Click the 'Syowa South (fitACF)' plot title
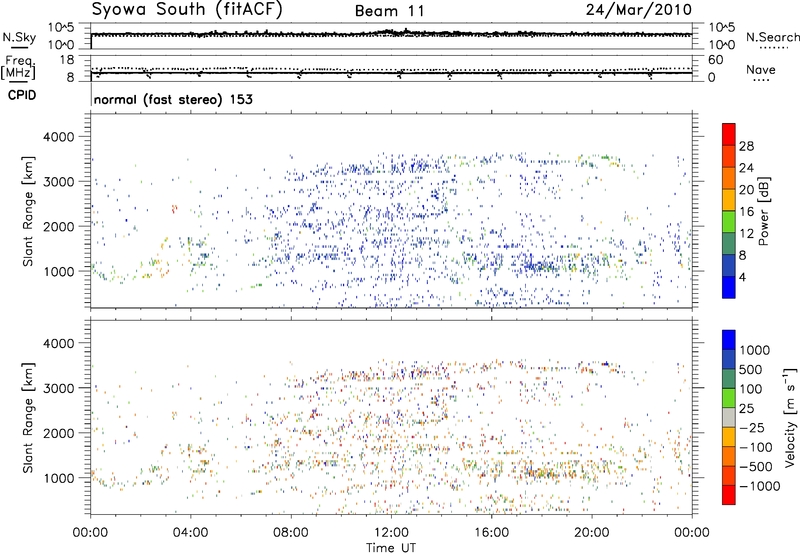Screen dimensions: 800x554 [x=187, y=10]
